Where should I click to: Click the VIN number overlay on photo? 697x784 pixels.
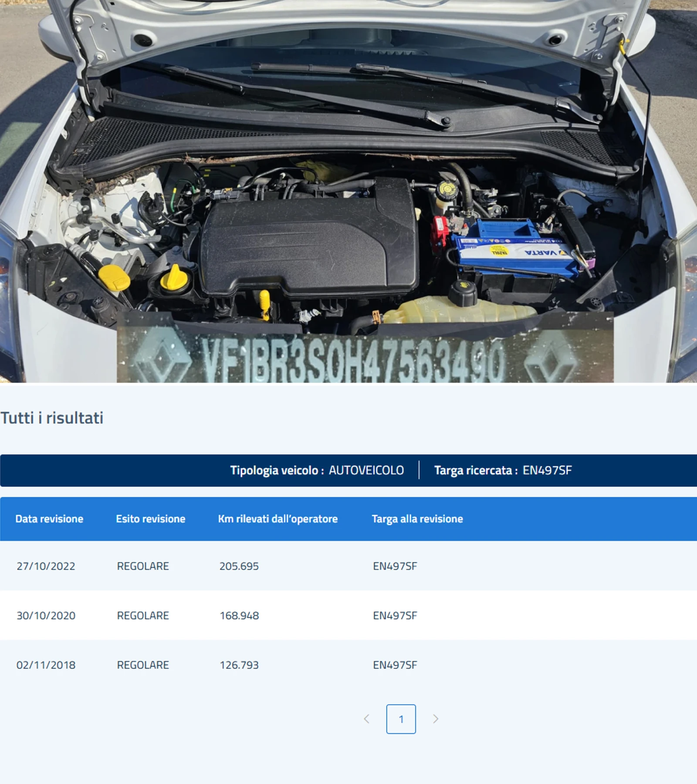tap(353, 359)
